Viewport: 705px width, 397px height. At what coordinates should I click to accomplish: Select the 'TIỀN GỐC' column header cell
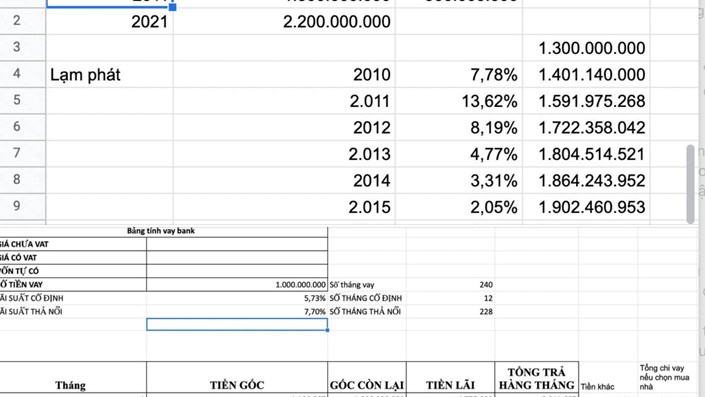point(237,377)
